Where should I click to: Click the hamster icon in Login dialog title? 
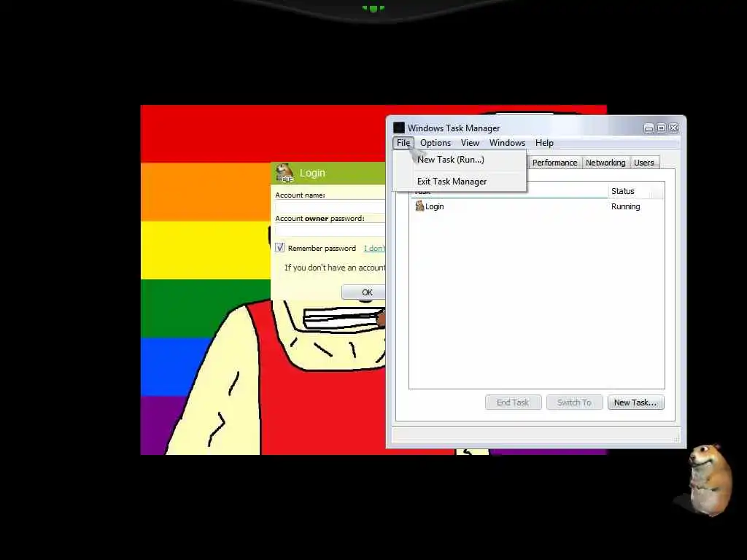pos(285,172)
